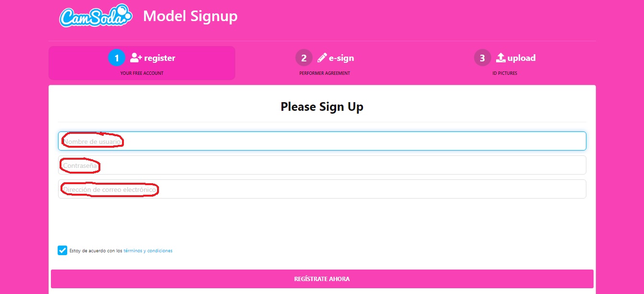Click the blue step 1 number circle
644x294 pixels.
tap(117, 58)
